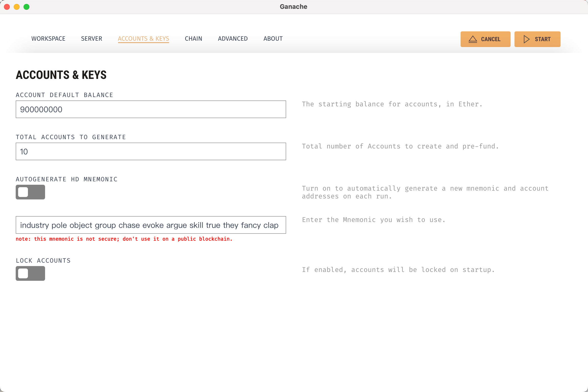Click the mnemonic phrase input box
588x392 pixels.
pos(151,225)
